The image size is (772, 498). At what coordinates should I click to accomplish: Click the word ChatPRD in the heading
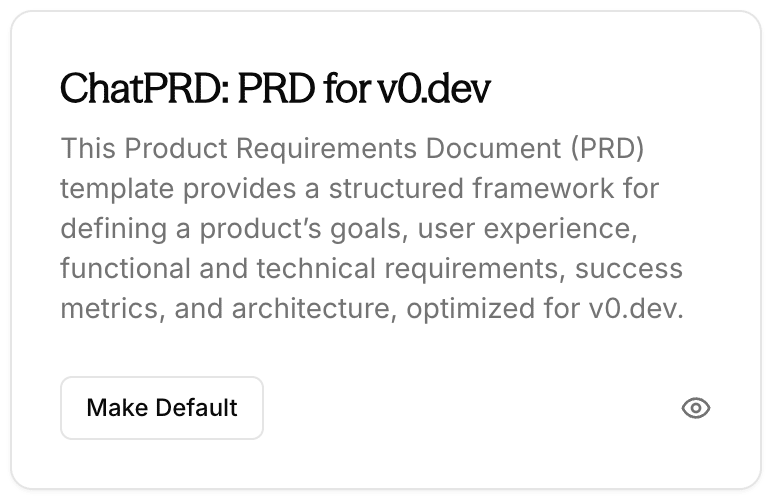coord(145,88)
